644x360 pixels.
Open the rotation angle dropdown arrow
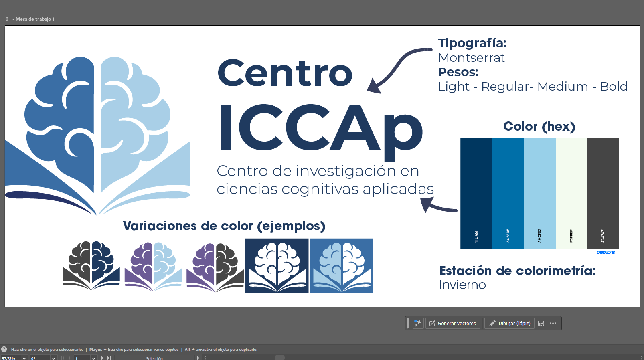click(x=53, y=358)
